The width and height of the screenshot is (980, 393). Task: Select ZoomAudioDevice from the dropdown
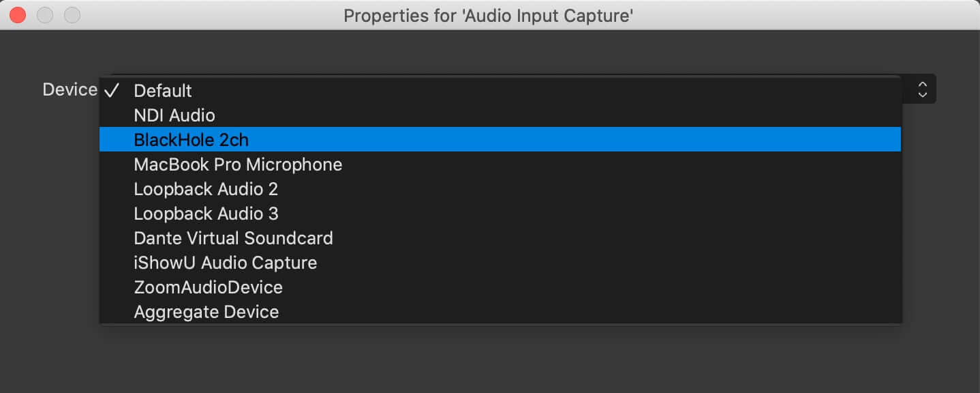[500, 287]
